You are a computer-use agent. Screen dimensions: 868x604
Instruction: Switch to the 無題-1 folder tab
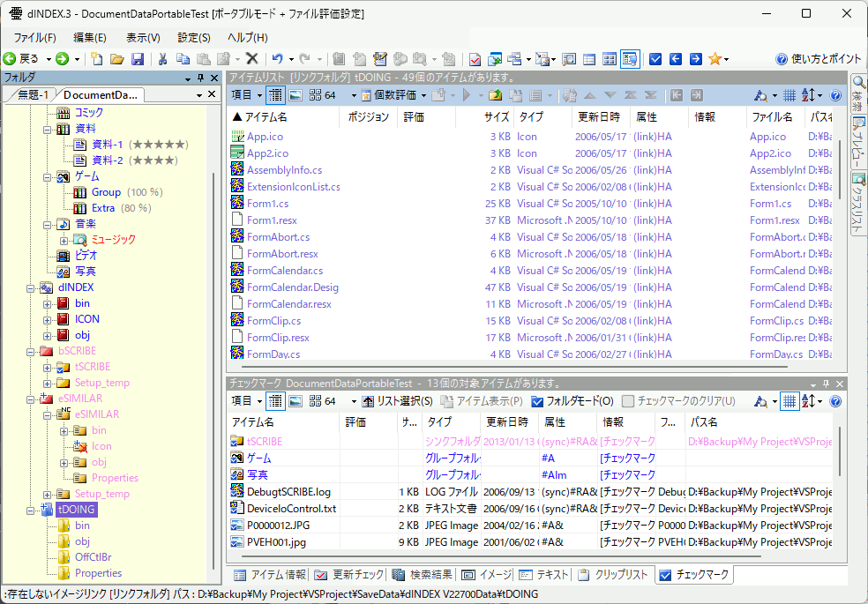point(32,95)
